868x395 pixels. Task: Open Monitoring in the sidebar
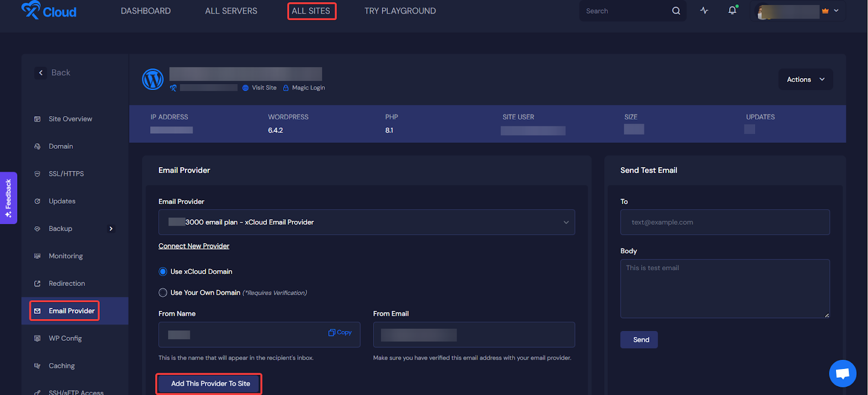66,256
